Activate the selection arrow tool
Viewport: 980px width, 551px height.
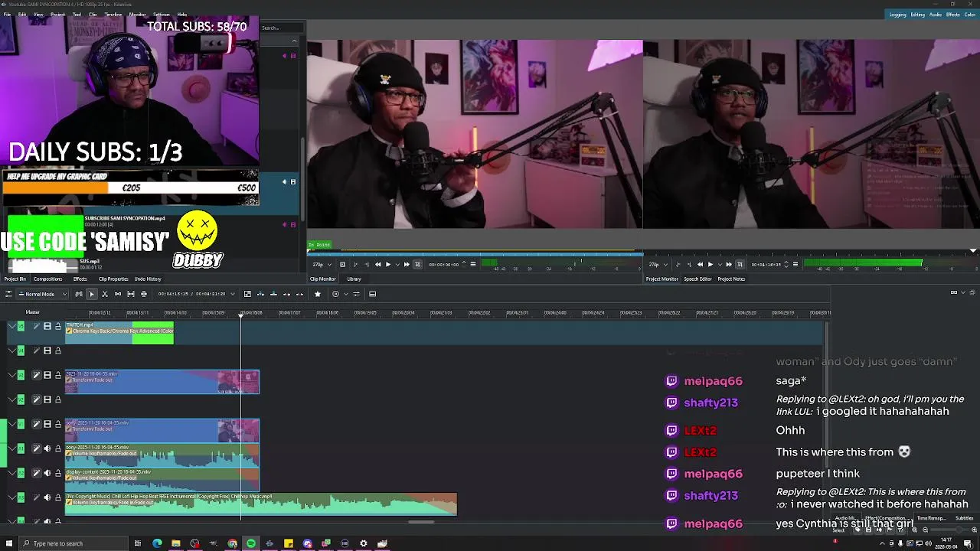pyautogui.click(x=91, y=294)
